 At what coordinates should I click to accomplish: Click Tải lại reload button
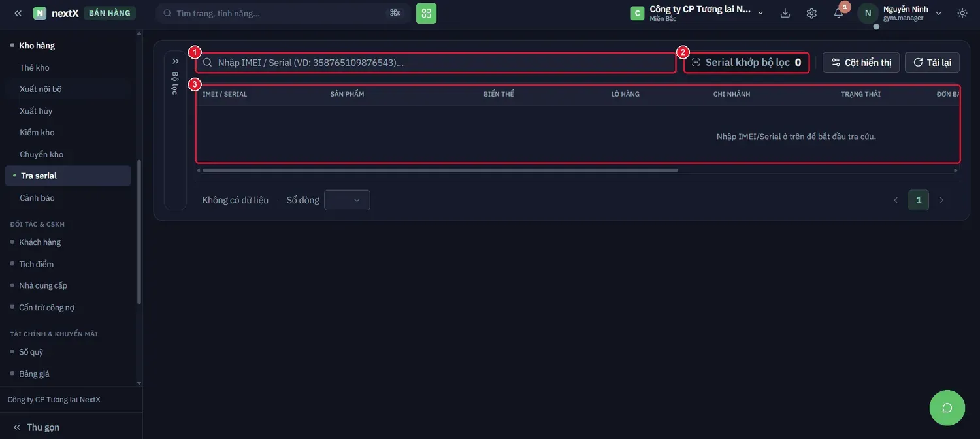click(932, 63)
